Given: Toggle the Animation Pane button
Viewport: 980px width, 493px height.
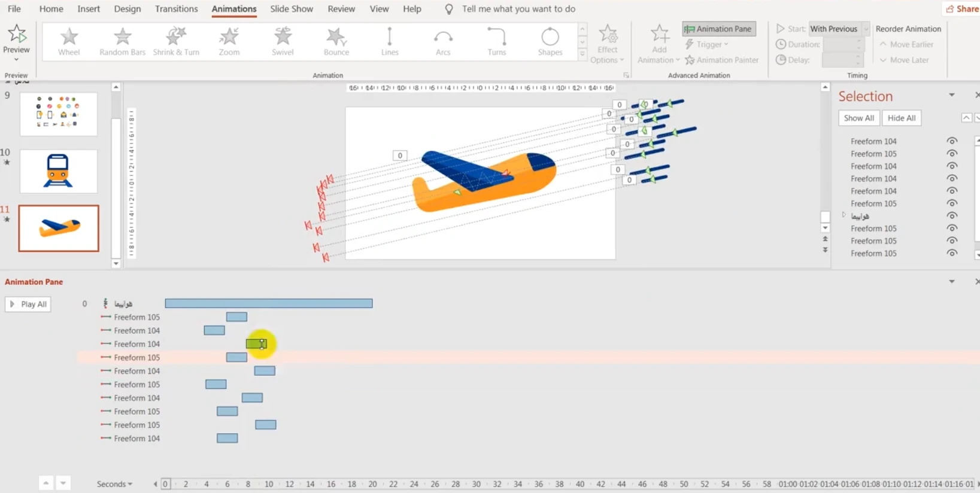Looking at the screenshot, I should 718,29.
